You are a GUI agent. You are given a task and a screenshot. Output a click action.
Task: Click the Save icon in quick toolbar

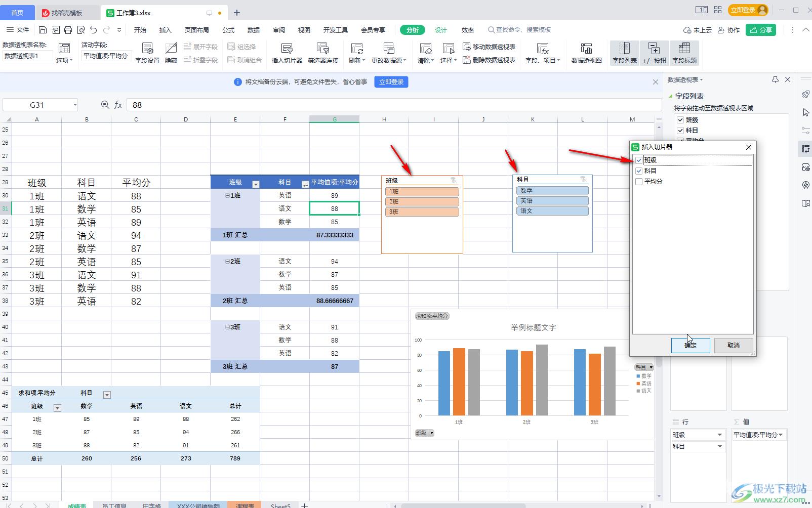coord(43,30)
